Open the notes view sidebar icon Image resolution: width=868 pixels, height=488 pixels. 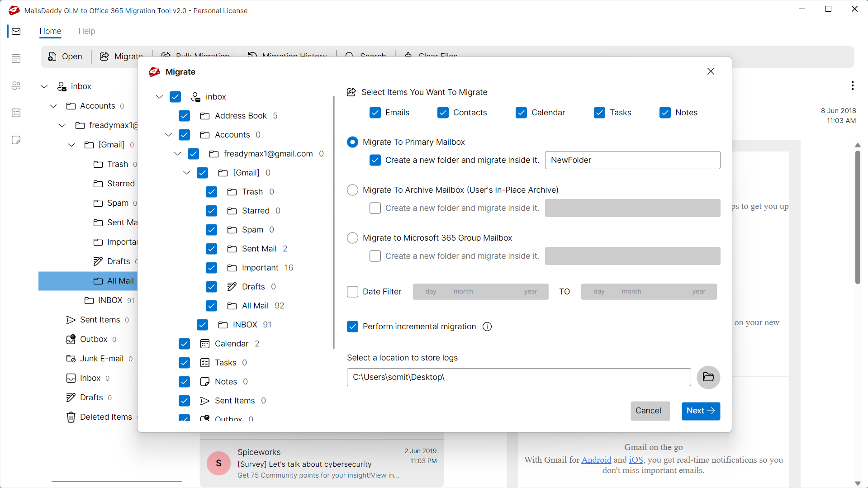point(16,140)
